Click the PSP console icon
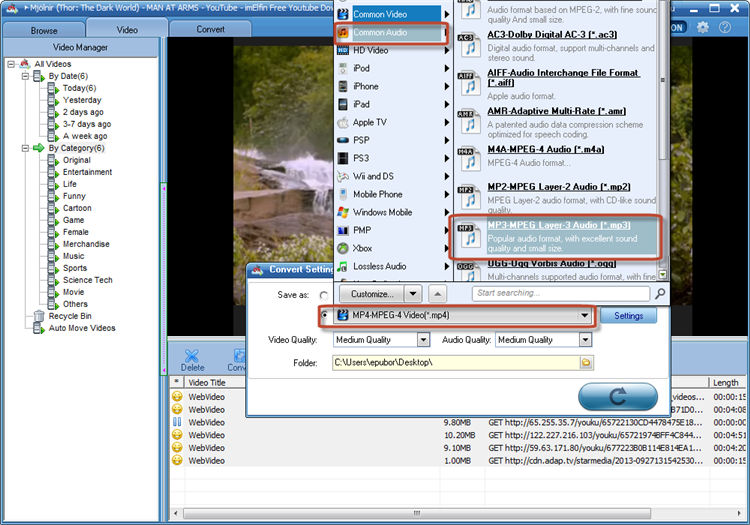 click(343, 140)
